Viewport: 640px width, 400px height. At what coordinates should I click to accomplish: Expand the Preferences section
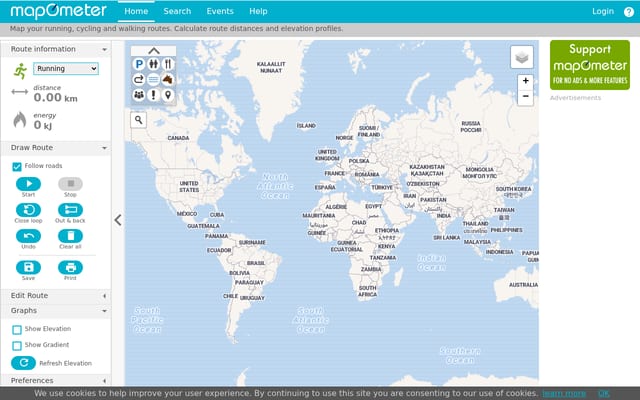(56, 380)
